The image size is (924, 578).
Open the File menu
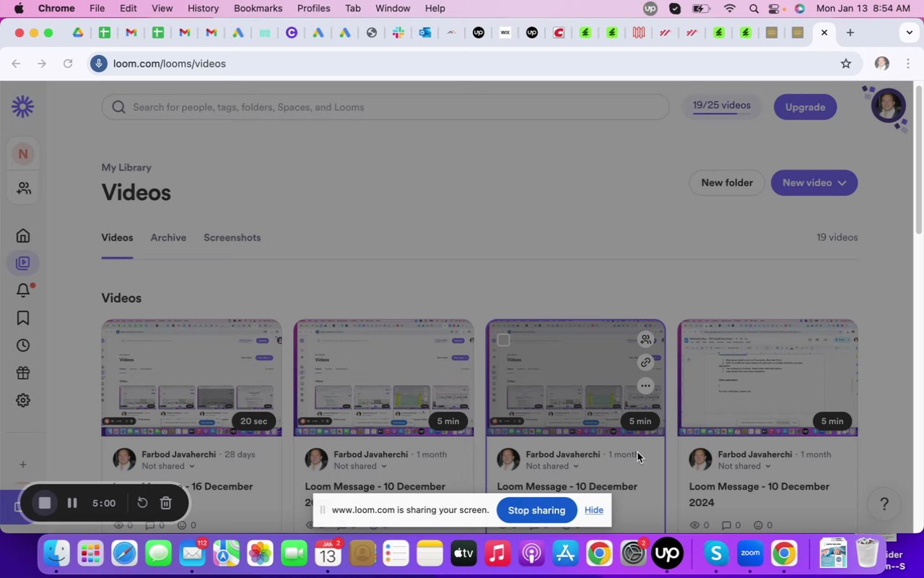(97, 8)
